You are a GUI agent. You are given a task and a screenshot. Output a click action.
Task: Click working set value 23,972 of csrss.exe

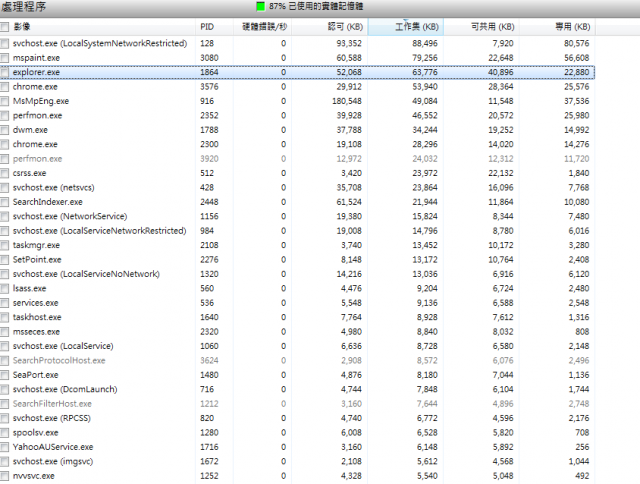(424, 173)
